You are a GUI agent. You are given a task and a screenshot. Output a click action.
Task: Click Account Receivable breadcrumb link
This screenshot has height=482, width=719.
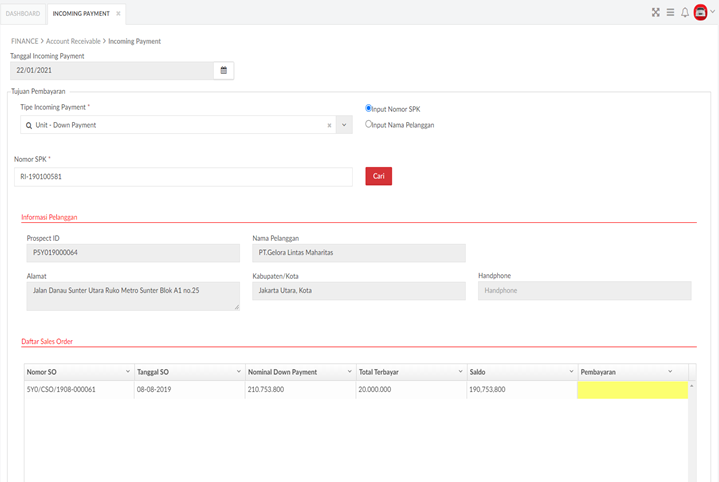pyautogui.click(x=73, y=41)
